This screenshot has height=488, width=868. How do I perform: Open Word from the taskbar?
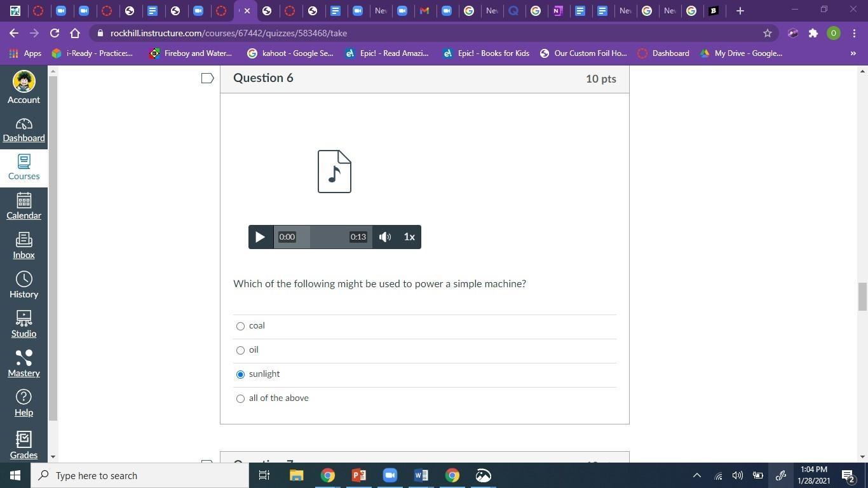tap(421, 475)
